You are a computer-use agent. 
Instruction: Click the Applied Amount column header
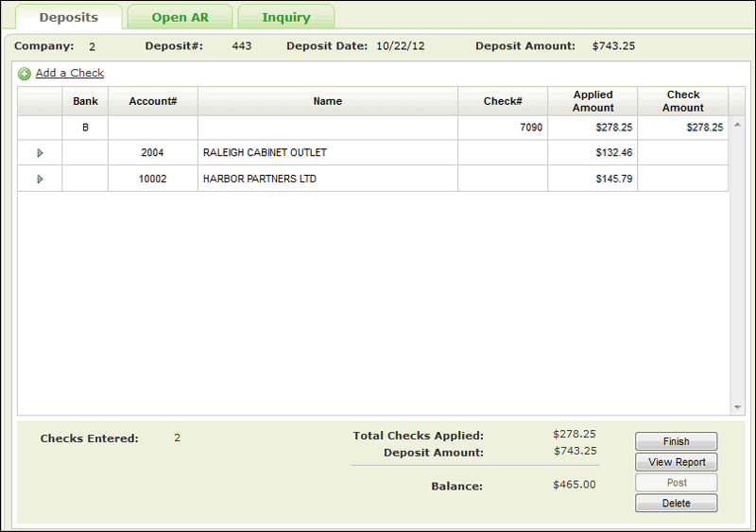coord(593,101)
